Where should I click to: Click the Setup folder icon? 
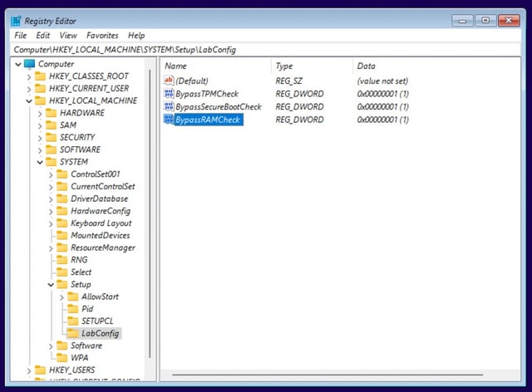pos(62,284)
